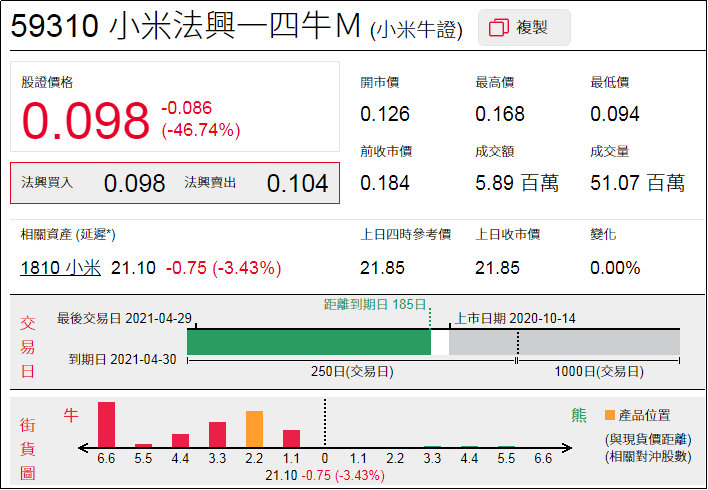The image size is (708, 490).
Task: Click the 複製 copy button
Action: pyautogui.click(x=524, y=28)
